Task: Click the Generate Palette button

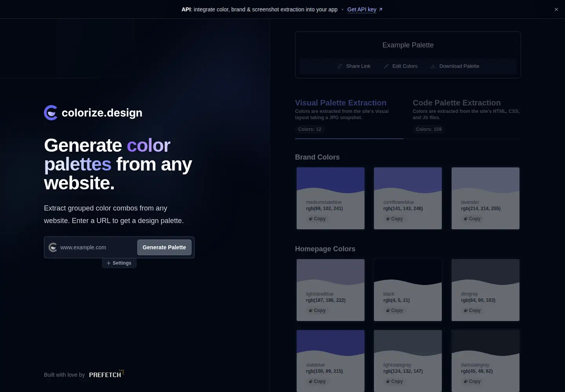Action: tap(164, 247)
